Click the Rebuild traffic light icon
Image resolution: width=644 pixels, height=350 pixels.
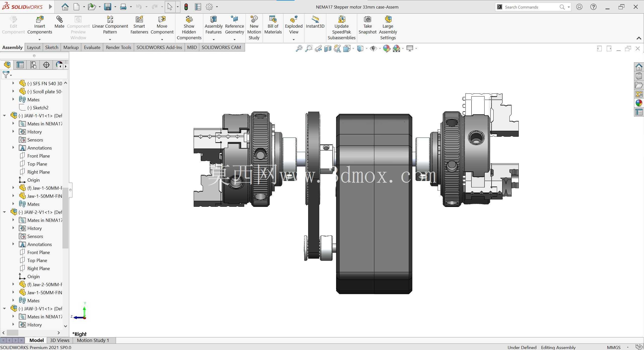(186, 7)
